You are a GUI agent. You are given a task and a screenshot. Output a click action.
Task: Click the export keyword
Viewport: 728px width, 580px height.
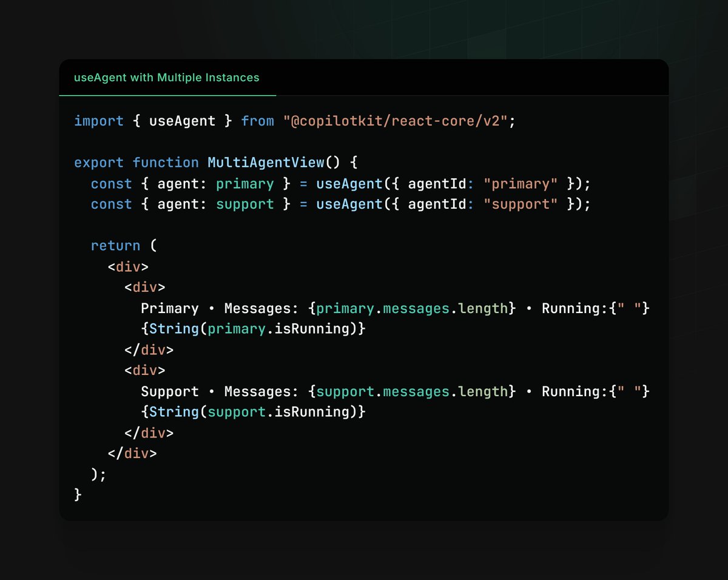(x=99, y=163)
